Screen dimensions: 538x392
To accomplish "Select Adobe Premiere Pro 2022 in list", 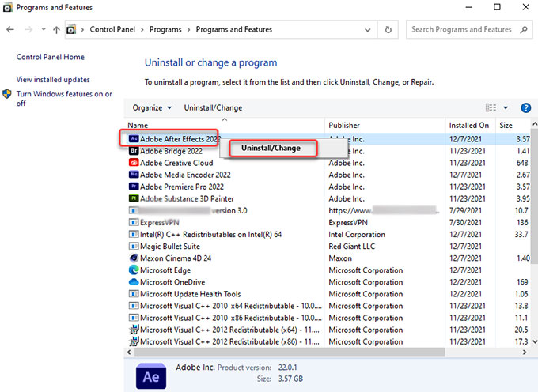I will (x=182, y=187).
